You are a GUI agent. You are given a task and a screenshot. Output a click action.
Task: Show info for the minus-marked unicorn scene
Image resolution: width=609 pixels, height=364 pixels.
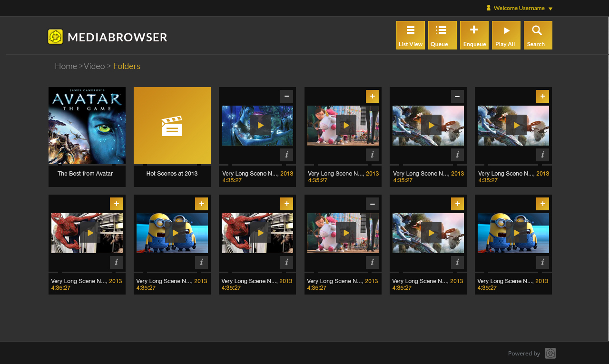(372, 262)
